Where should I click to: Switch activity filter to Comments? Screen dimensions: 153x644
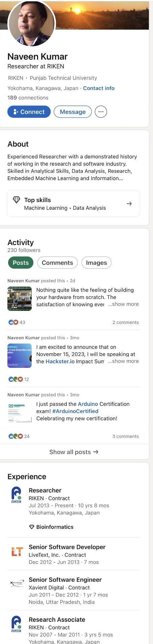coord(57,263)
